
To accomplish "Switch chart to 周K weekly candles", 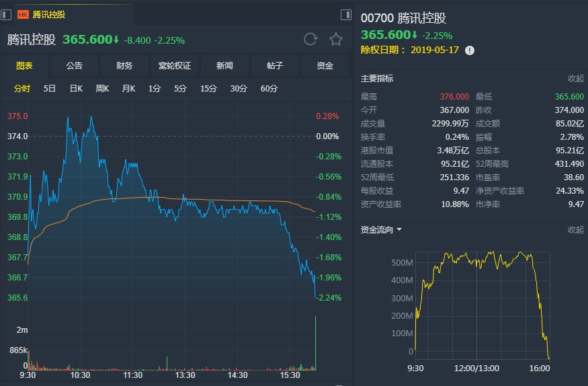I will click(x=102, y=89).
